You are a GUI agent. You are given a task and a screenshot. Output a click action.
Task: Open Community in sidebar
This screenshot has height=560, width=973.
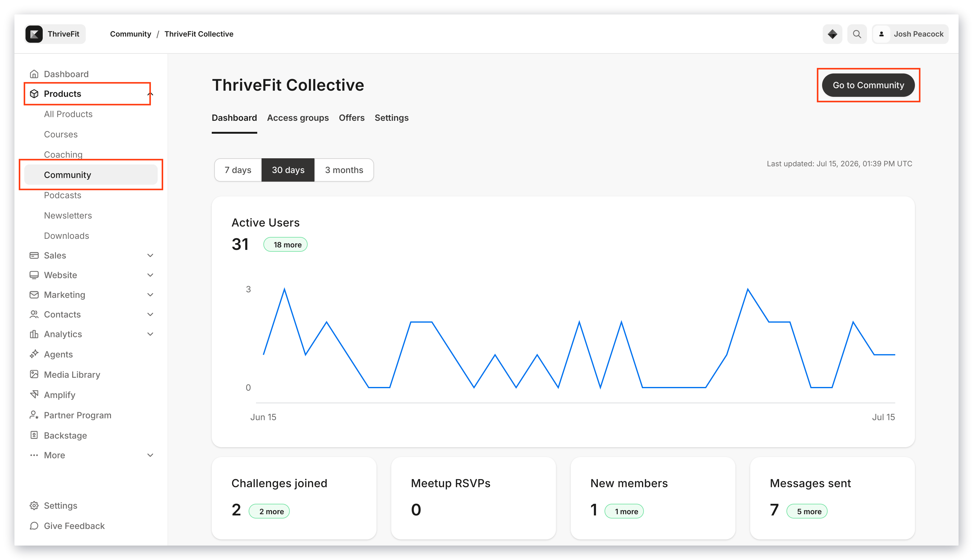point(91,175)
